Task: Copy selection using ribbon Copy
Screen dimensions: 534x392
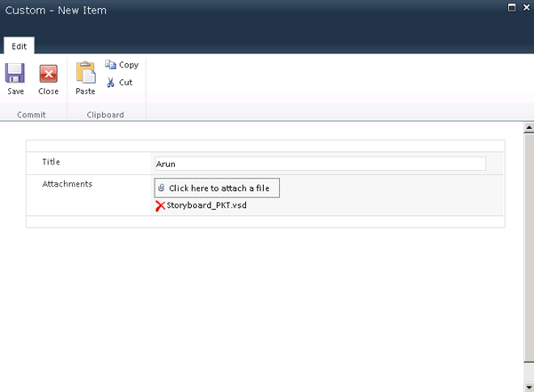Action: click(122, 65)
